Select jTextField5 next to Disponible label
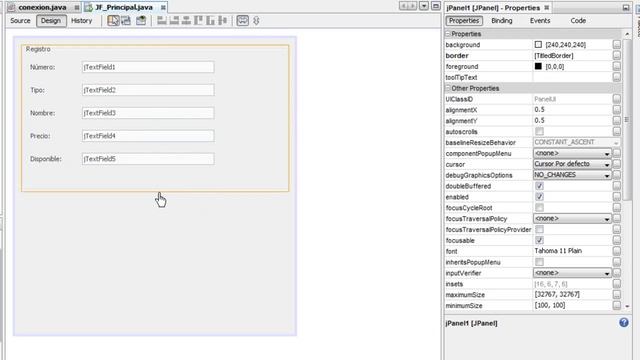 tap(148, 159)
